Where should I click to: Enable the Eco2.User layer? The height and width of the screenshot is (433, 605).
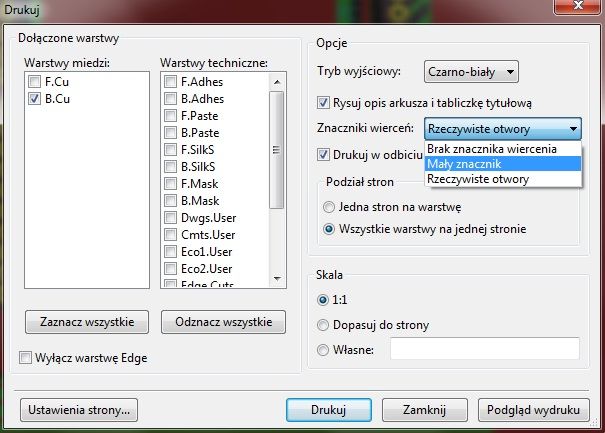click(x=170, y=269)
